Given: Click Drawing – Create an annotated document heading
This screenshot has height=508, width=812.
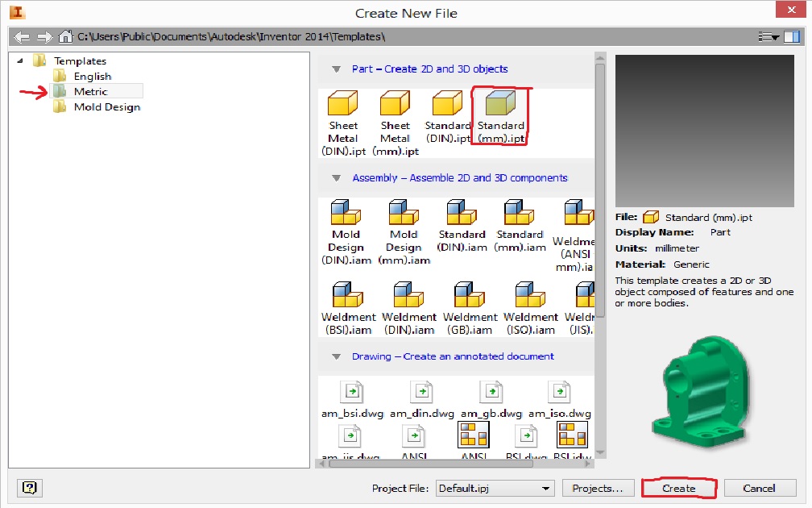Looking at the screenshot, I should [x=453, y=356].
